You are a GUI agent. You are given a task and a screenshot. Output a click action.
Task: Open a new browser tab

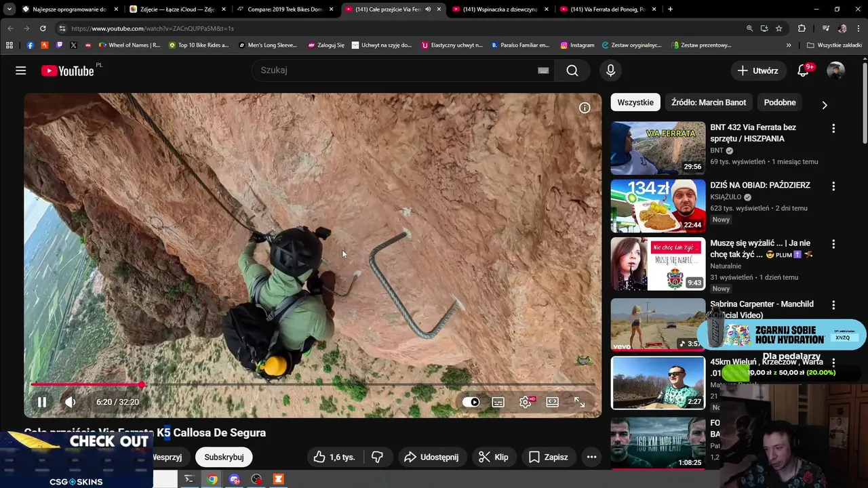click(670, 9)
